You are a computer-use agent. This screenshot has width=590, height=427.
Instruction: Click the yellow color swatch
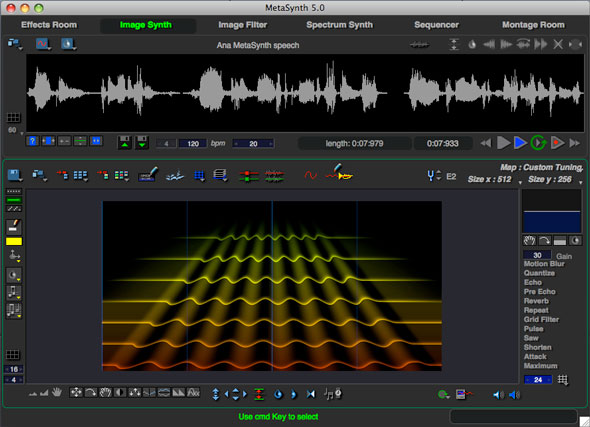(14, 242)
